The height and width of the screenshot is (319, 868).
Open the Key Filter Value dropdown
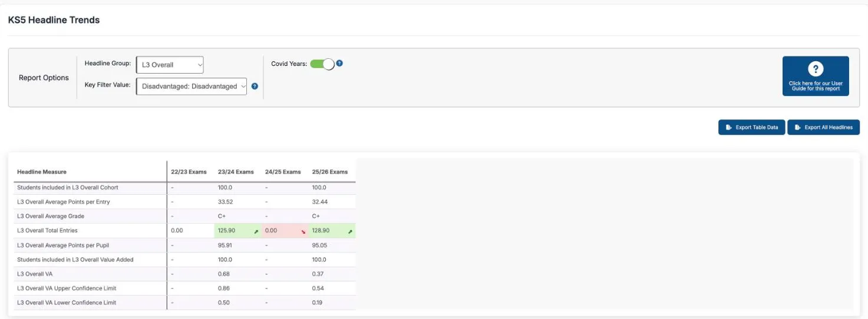tap(192, 86)
